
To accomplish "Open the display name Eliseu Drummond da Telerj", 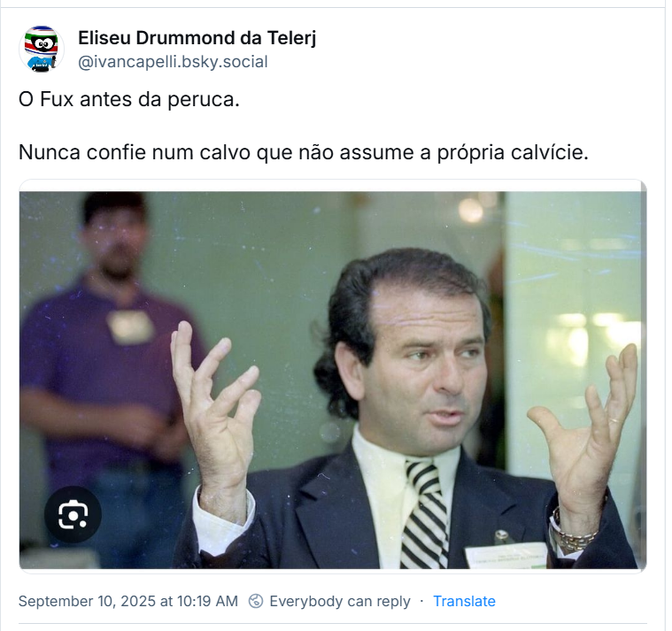I will pos(197,38).
